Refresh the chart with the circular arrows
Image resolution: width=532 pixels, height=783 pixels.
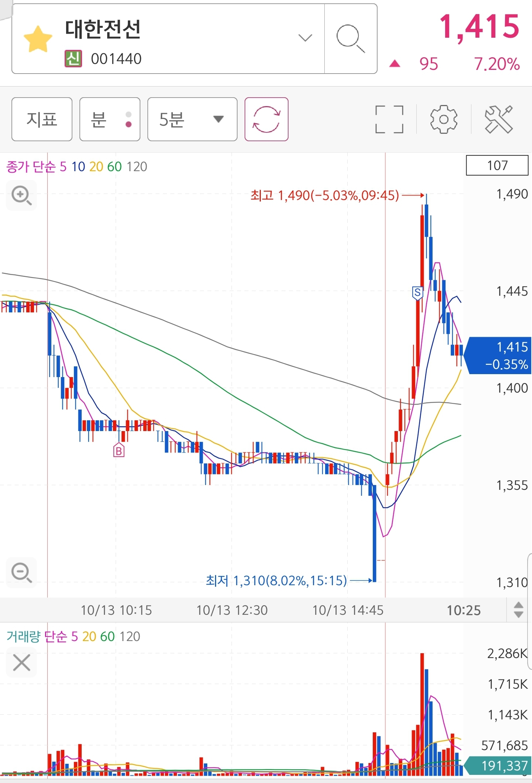(x=266, y=119)
